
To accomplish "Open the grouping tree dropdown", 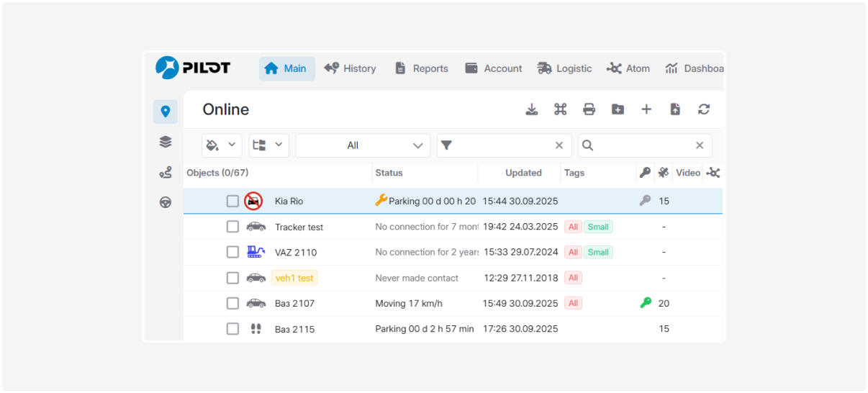I will coord(268,145).
